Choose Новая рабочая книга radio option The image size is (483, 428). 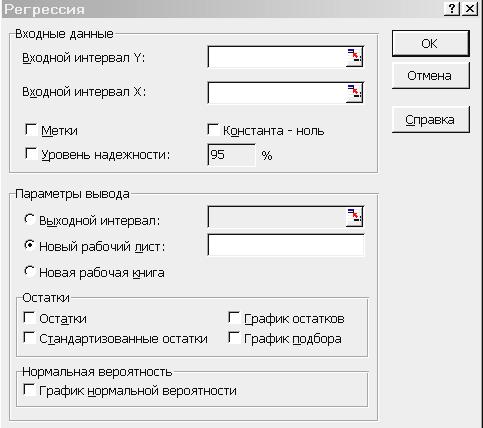29,272
